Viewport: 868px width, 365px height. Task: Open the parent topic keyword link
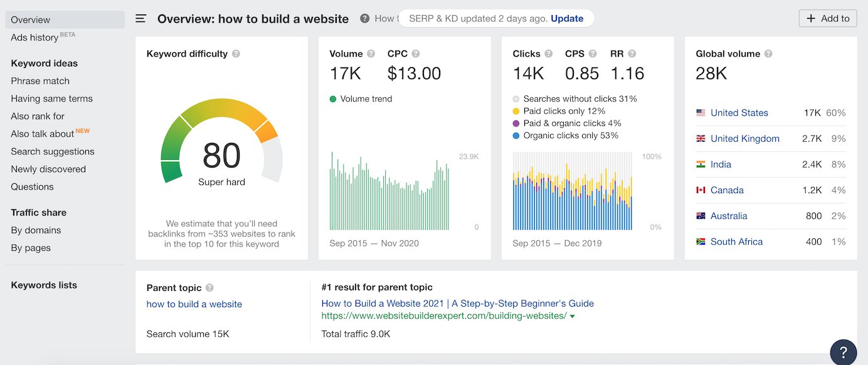pyautogui.click(x=194, y=304)
